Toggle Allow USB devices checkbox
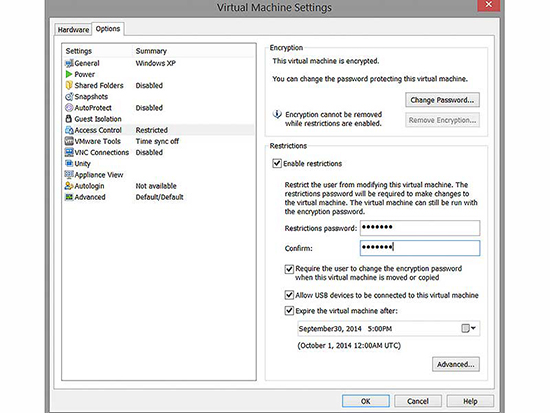 click(x=289, y=295)
